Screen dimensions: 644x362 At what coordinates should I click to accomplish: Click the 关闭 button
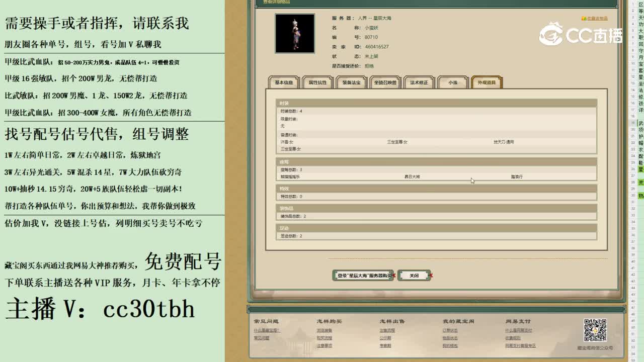[414, 276]
